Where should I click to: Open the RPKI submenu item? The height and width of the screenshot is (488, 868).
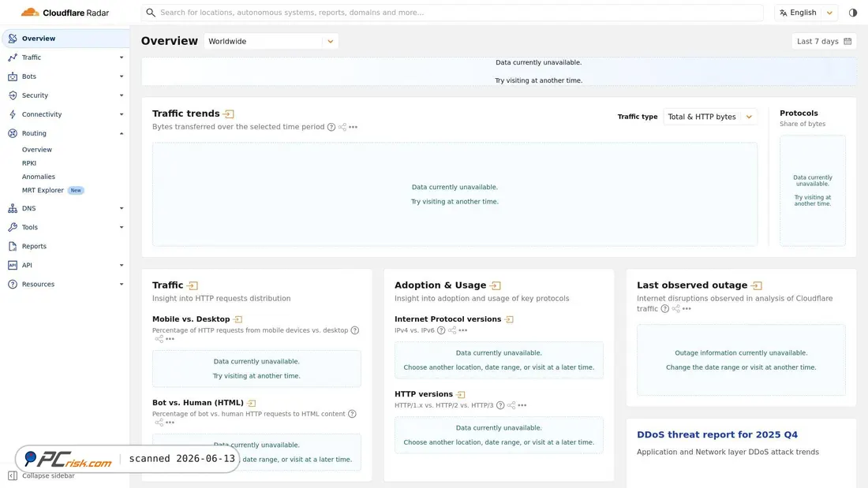click(x=29, y=163)
